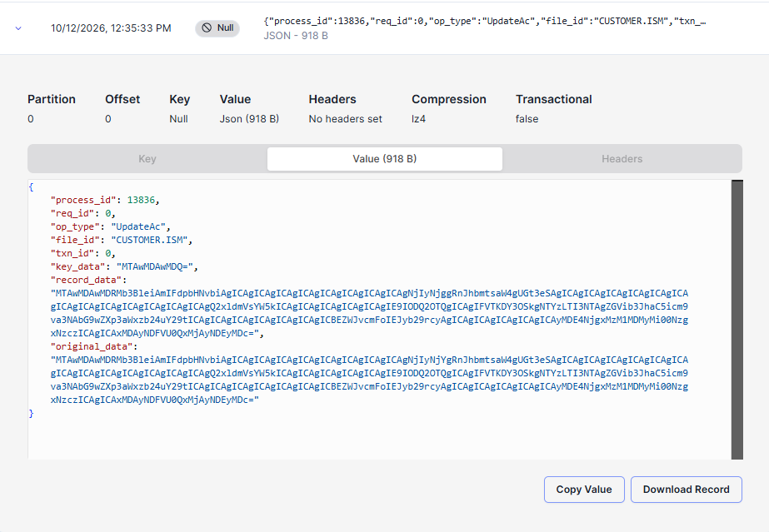Screen dimensions: 769x532
Task: Click the Partition column label
Action: (52, 99)
